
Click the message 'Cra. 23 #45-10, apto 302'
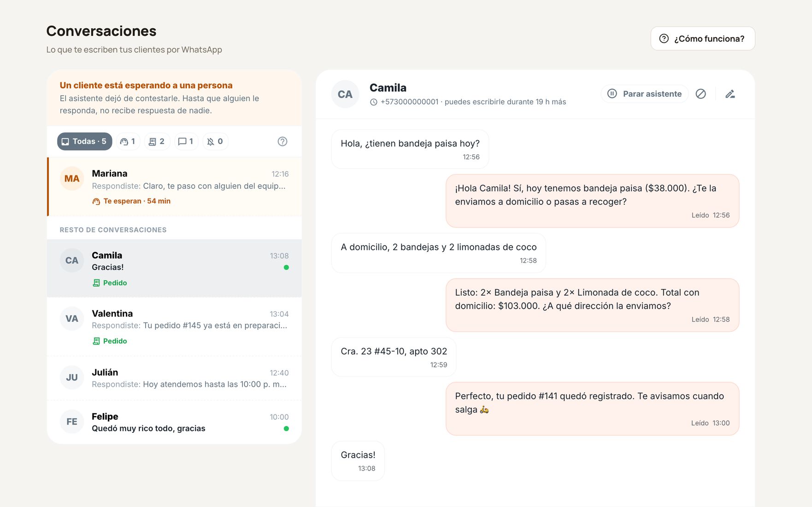coord(394,357)
